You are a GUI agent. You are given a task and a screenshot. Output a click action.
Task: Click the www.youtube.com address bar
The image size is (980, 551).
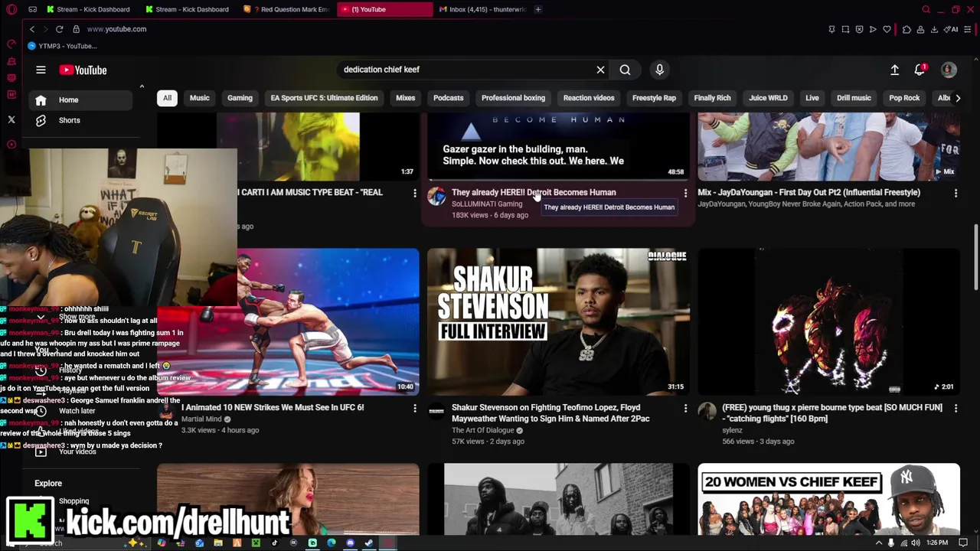coord(116,29)
